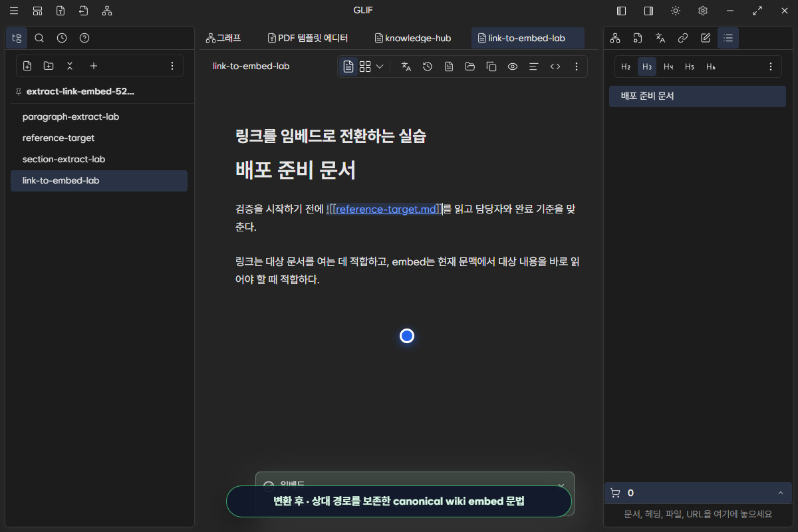Open the graph panel icon in the right sidebar

(615, 38)
